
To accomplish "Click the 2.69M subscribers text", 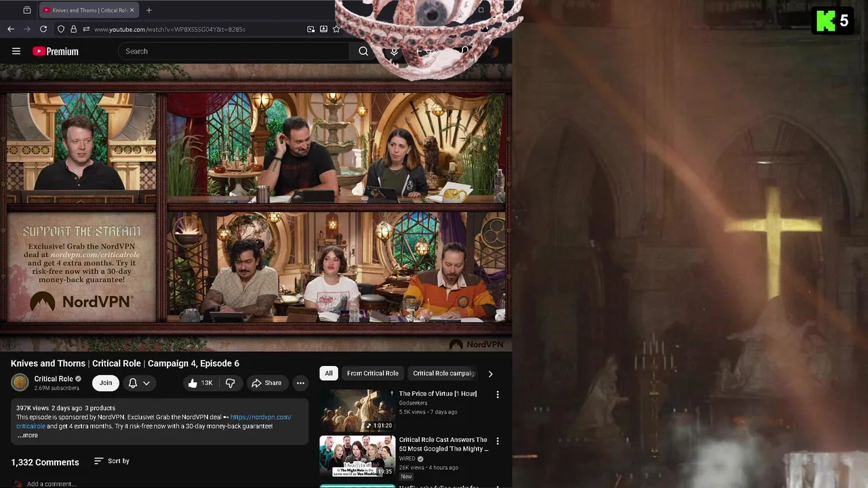I will (57, 388).
